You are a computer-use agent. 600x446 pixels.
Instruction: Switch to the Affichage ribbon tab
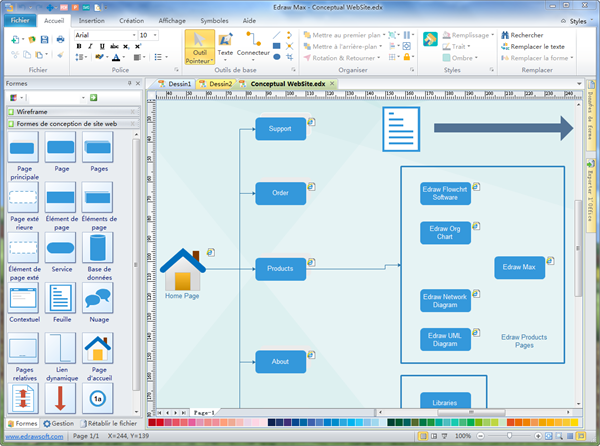[172, 21]
